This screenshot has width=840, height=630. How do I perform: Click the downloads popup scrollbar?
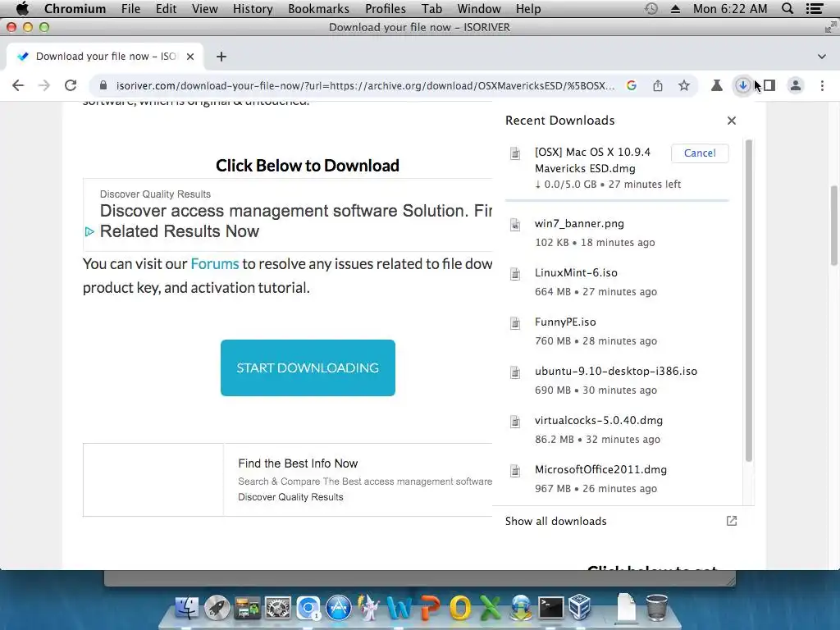pos(748,300)
